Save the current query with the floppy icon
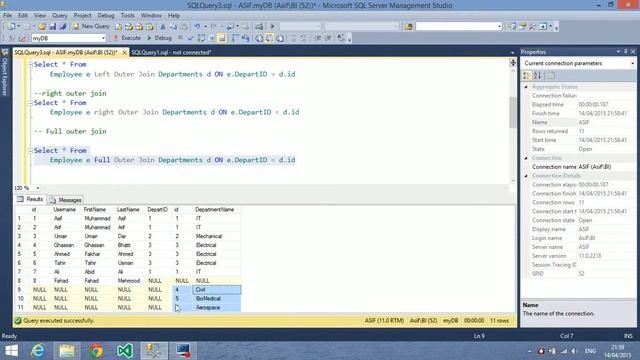Image resolution: width=640 pixels, height=360 pixels. coord(53,27)
